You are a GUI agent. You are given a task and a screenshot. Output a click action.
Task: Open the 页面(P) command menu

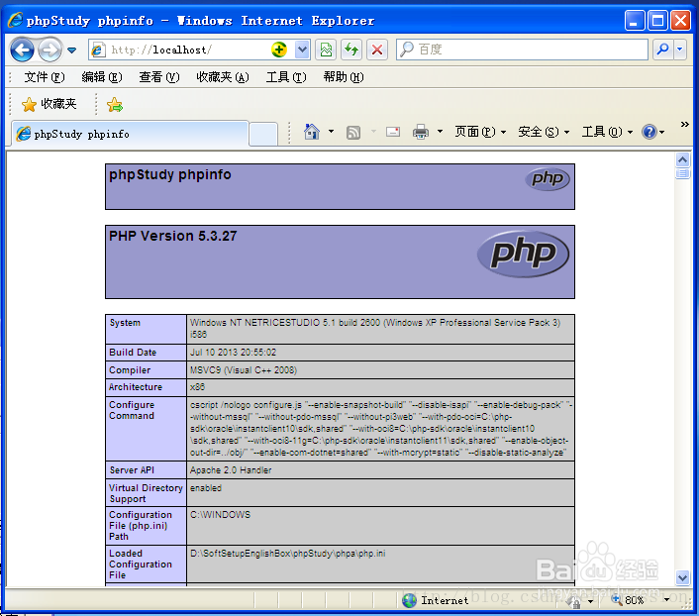[480, 132]
